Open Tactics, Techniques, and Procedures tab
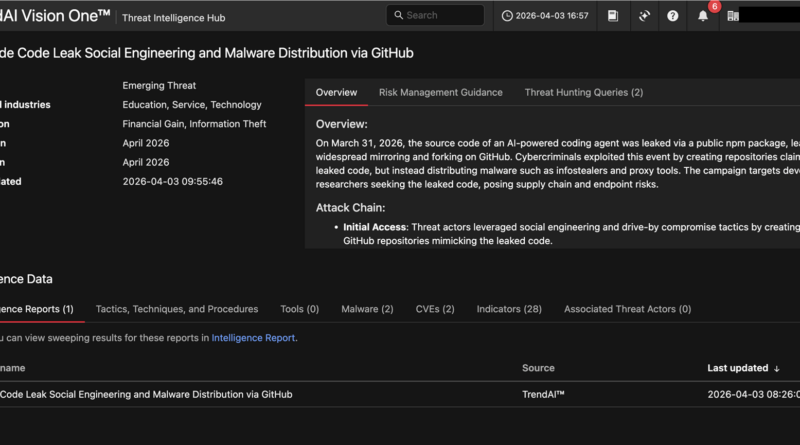This screenshot has height=445, width=800. [177, 309]
